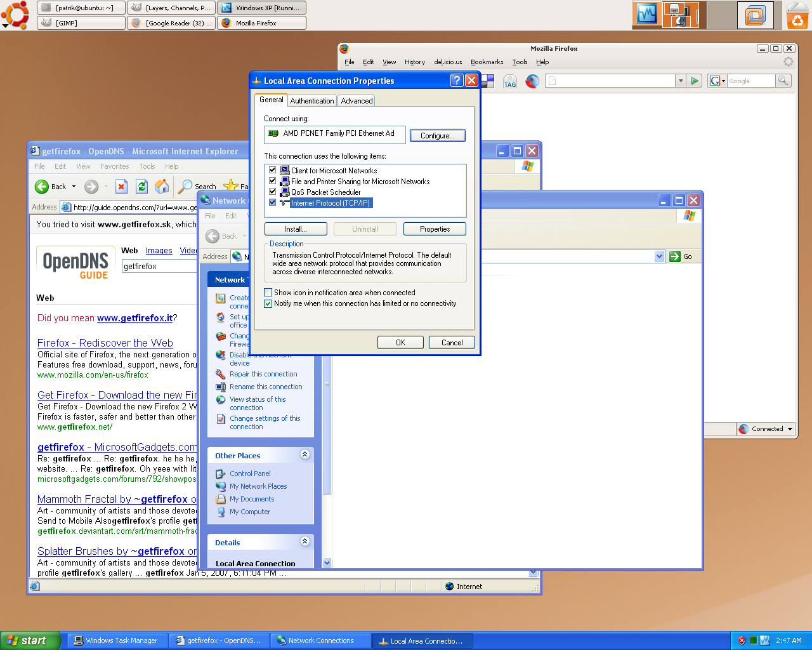
Task: Open the Back history dropdown in Internet Explorer
Action: pos(74,187)
